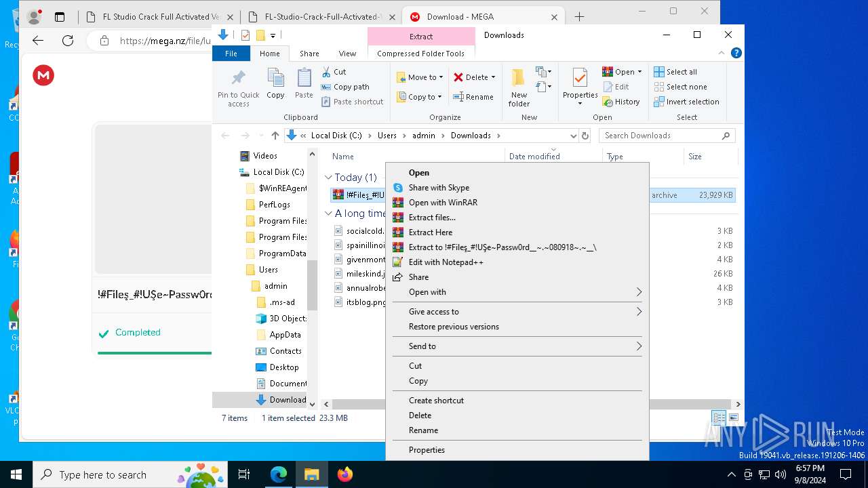Click the Explorer help question mark icon

click(x=736, y=53)
